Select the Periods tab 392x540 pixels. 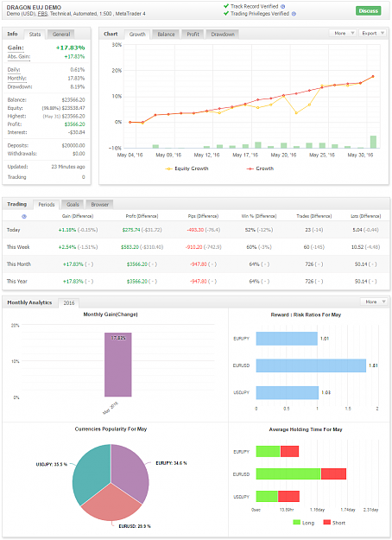coord(47,204)
